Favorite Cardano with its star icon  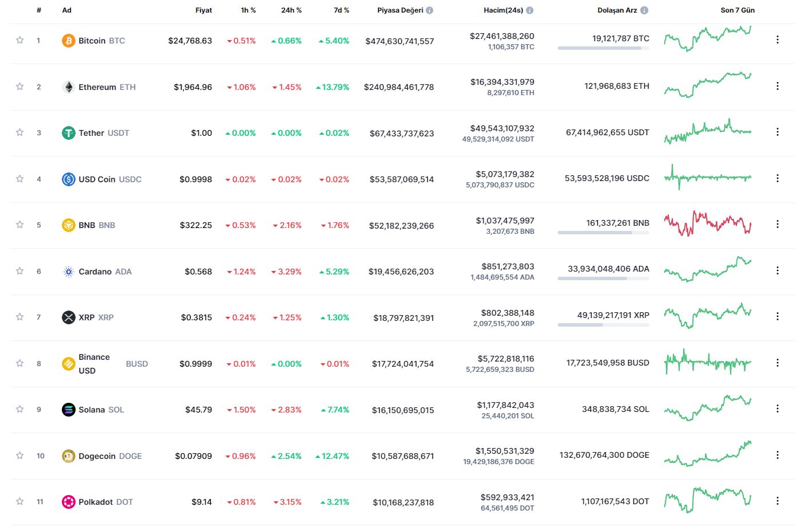20,271
